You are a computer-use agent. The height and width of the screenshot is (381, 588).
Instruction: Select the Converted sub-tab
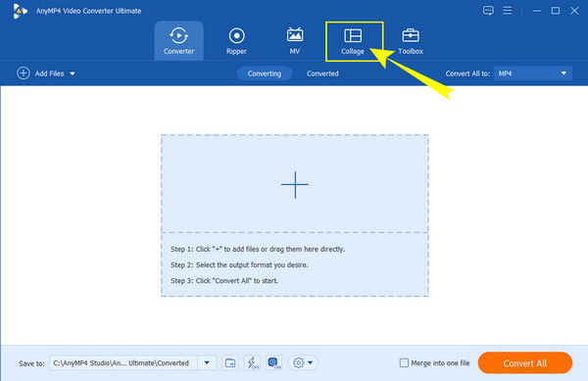pos(322,73)
